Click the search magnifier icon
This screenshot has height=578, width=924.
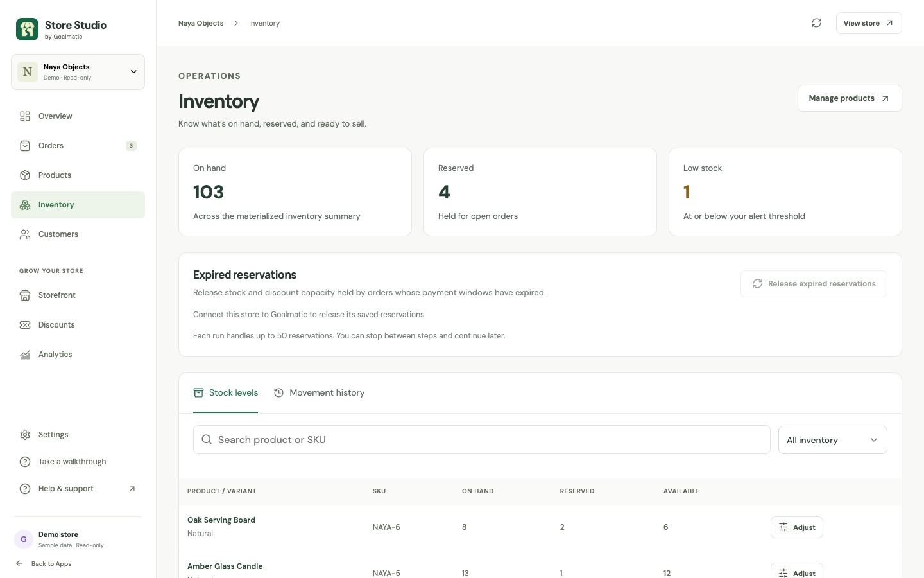coord(207,440)
